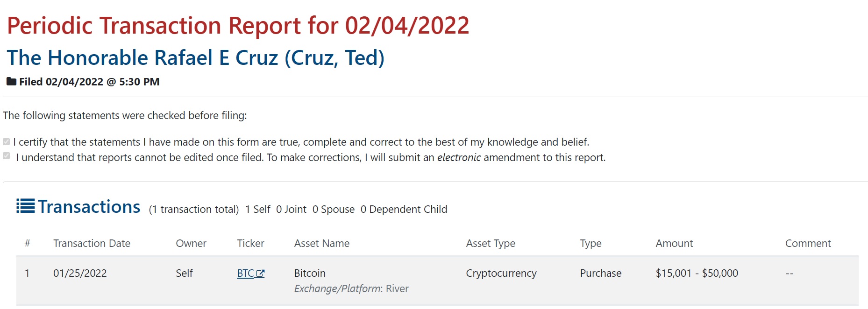The image size is (868, 309).
Task: Select the 01/25/2022 transaction date cell
Action: pos(80,274)
